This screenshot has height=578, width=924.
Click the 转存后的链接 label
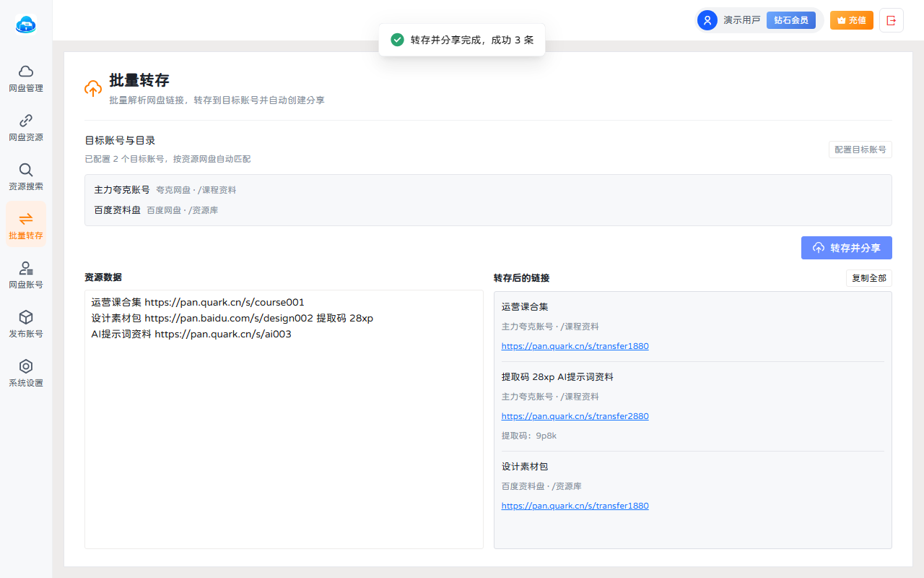click(x=521, y=278)
